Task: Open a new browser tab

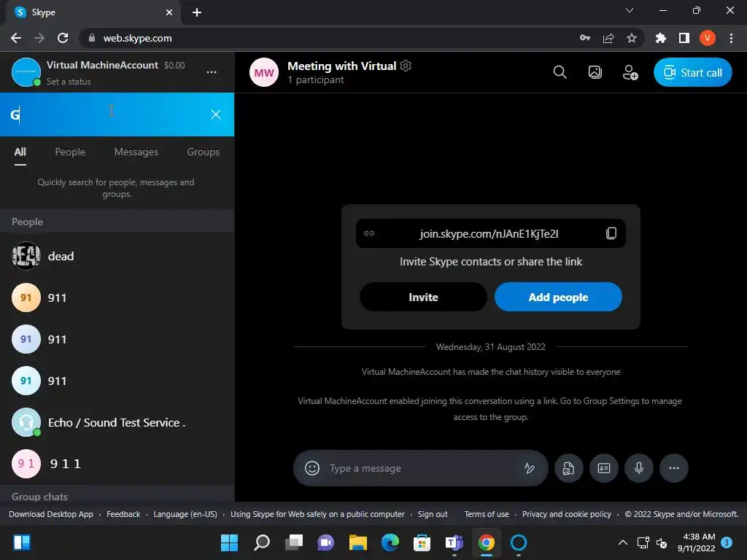Action: tap(197, 12)
